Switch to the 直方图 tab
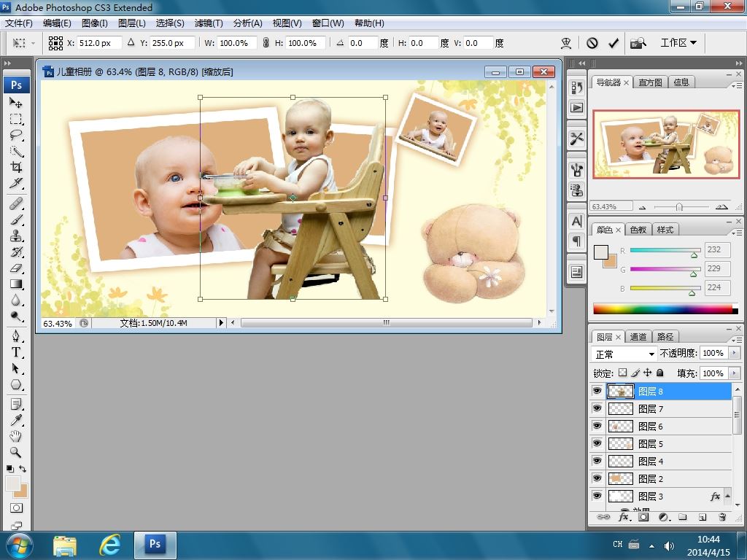Viewport: 747px width, 560px height. [x=650, y=82]
